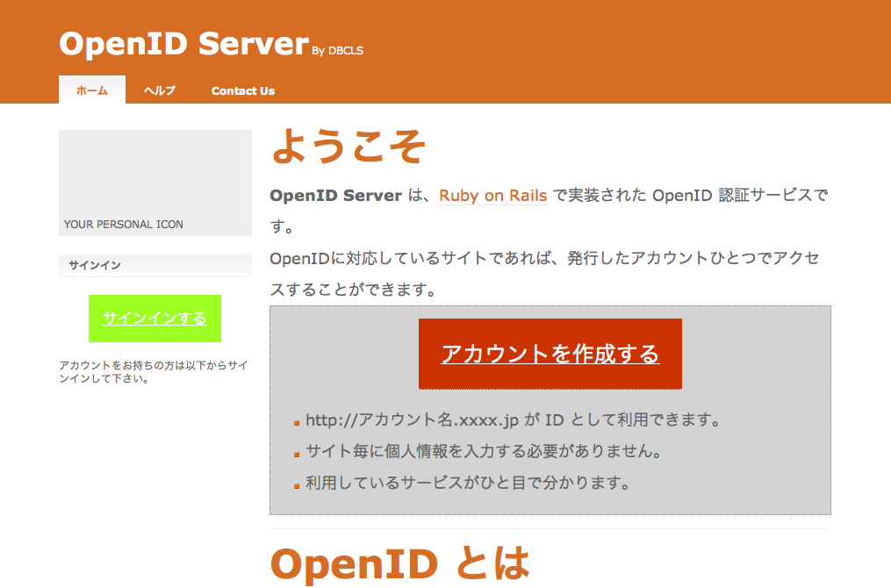Click the アカウントをお持ちの方 sidebar note
The width and height of the screenshot is (891, 588).
154,371
